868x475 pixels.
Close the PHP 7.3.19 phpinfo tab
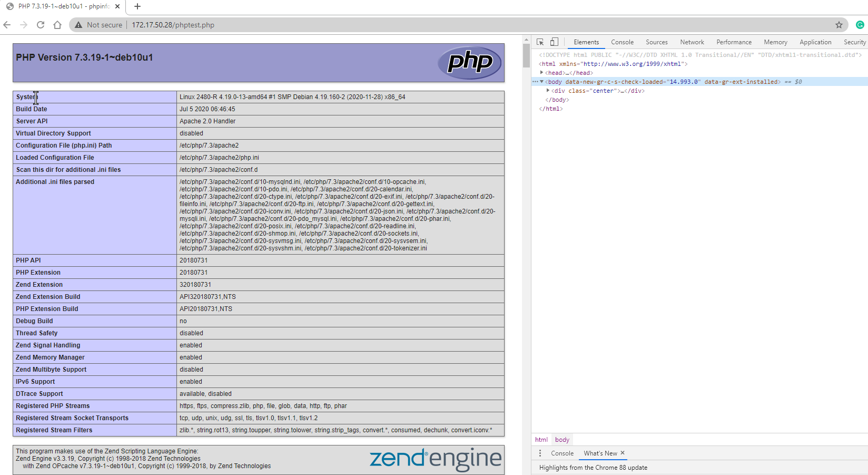(117, 6)
